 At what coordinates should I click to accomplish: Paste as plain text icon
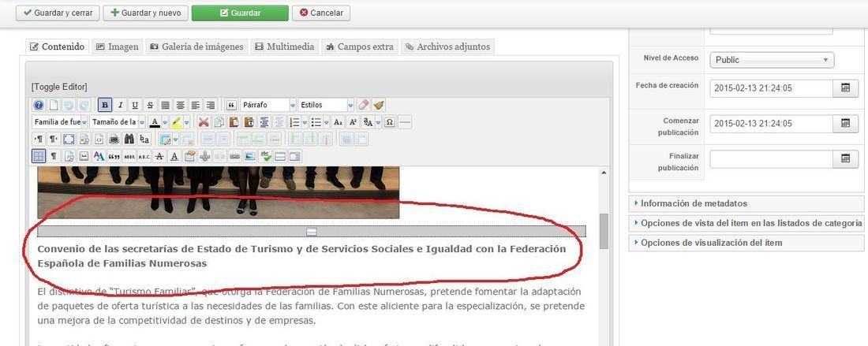(x=249, y=123)
